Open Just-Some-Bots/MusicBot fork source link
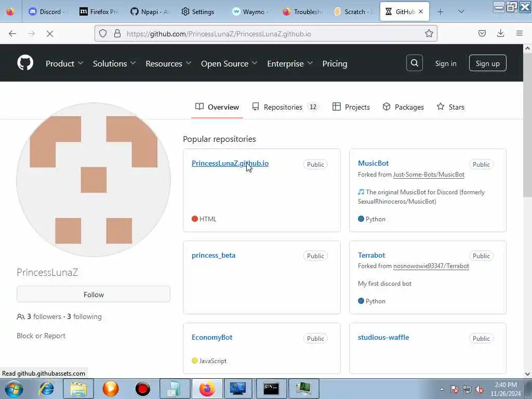 (429, 175)
